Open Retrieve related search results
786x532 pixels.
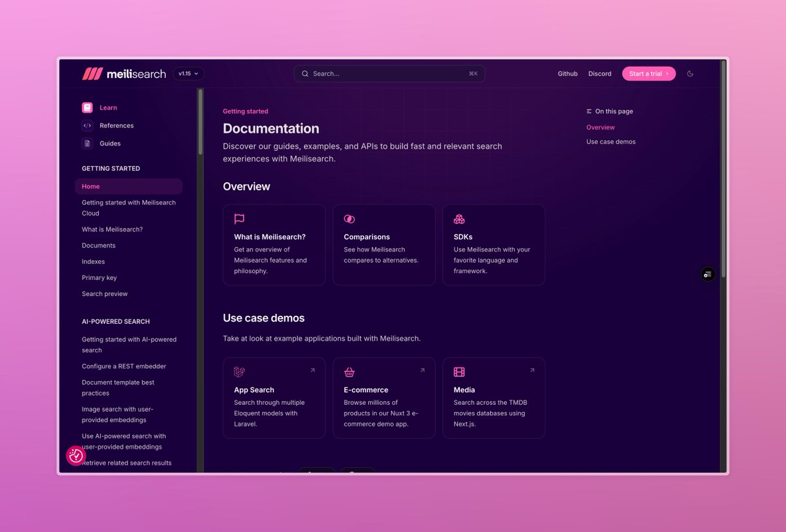click(126, 463)
